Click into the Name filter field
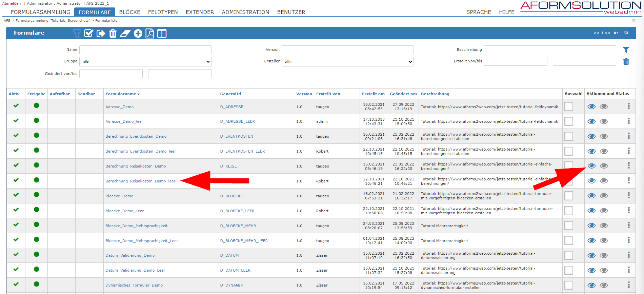Screen dimensions: 644x294 [x=145, y=50]
